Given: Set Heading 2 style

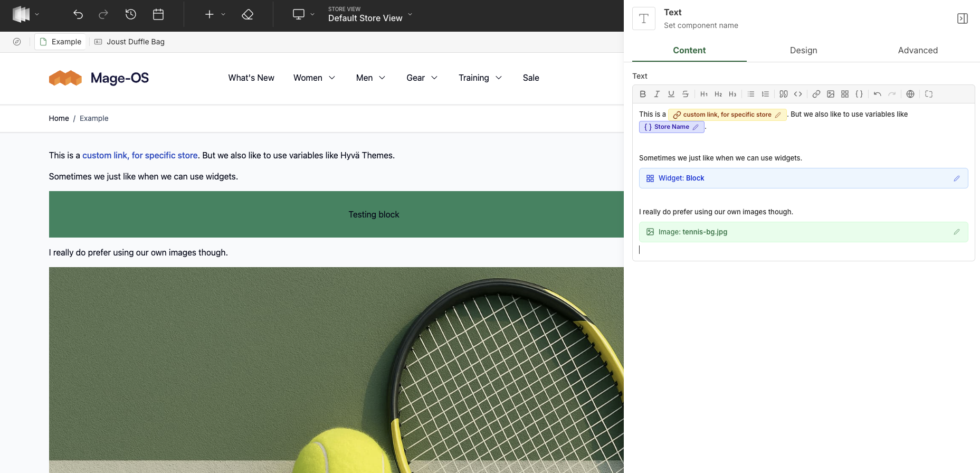Looking at the screenshot, I should pos(718,94).
